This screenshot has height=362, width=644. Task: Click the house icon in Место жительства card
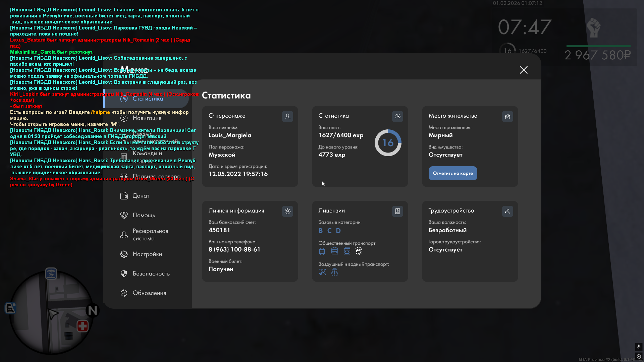coord(507,116)
